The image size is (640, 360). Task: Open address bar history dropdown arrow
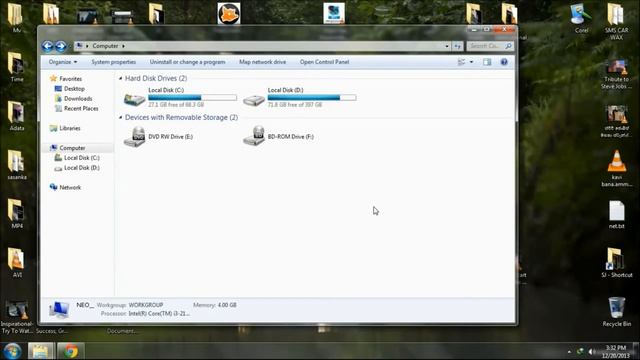447,46
